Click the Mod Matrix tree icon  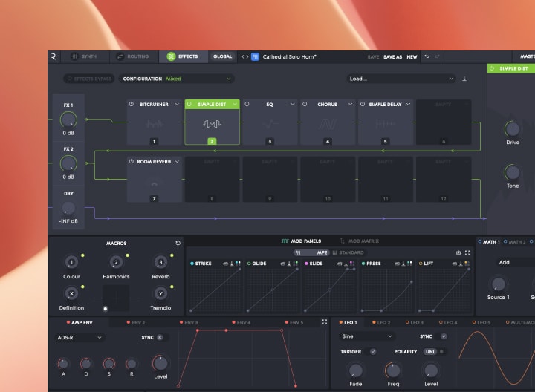[343, 241]
